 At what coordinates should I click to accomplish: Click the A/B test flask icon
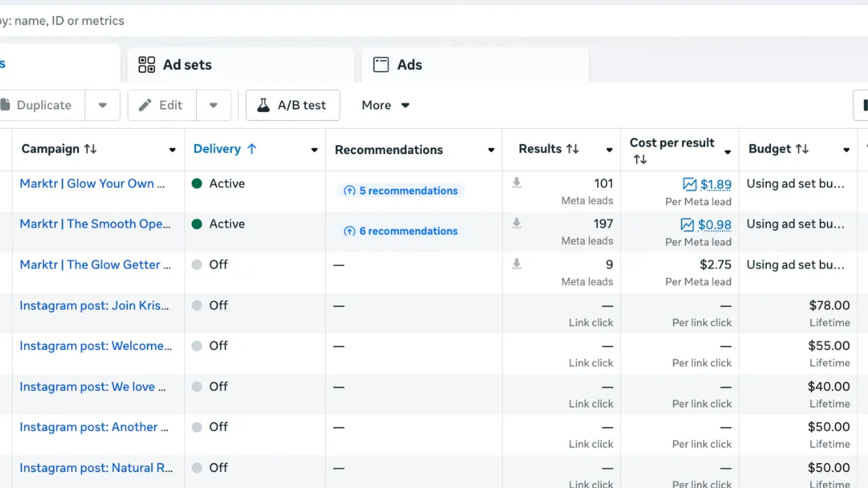point(263,106)
